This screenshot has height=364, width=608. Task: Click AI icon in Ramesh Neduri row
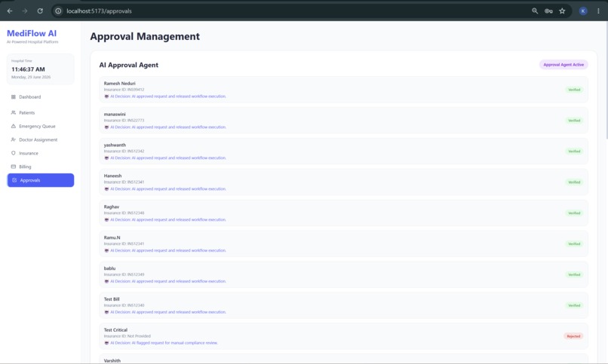106,96
